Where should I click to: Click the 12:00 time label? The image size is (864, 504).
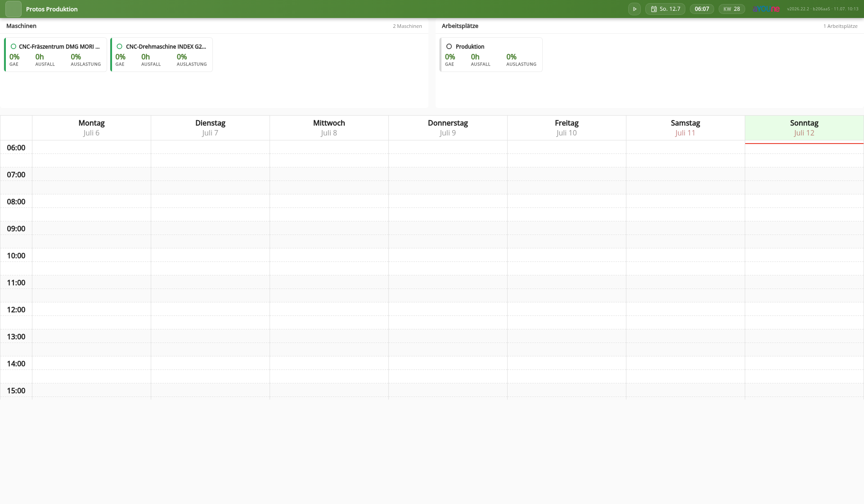click(16, 310)
